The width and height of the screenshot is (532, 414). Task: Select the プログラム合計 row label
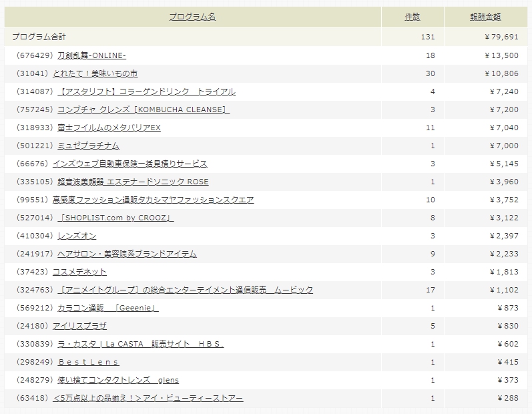(x=39, y=36)
